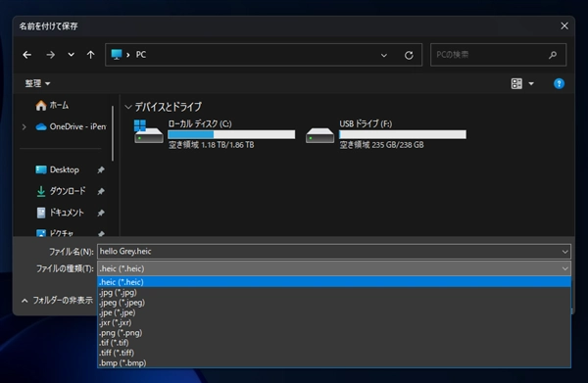Open the file name history dropdown arrow
The height and width of the screenshot is (383, 588).
point(565,252)
